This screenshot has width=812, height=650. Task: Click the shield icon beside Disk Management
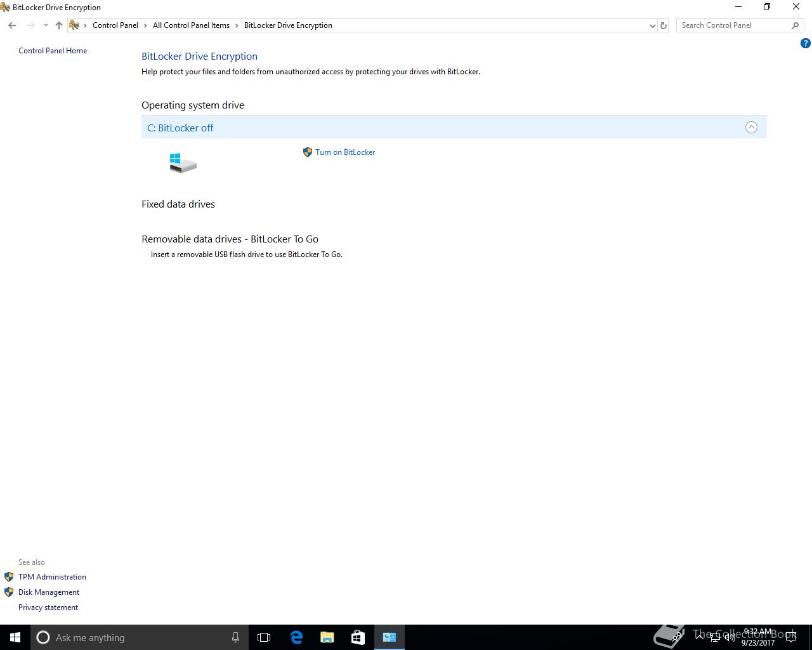click(9, 592)
